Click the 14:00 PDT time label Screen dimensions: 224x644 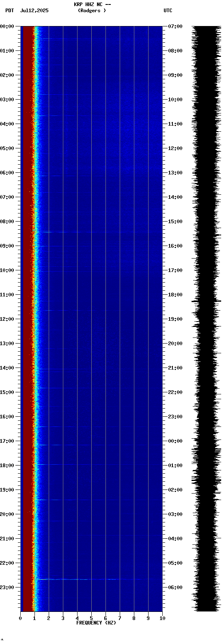(7, 368)
